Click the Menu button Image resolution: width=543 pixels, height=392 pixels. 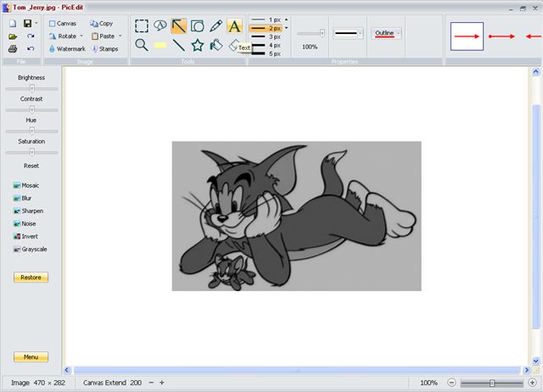pyautogui.click(x=31, y=357)
